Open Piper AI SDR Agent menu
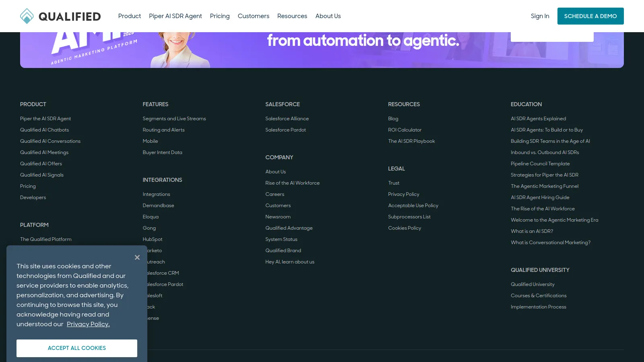Viewport: 644px width, 362px height. point(175,16)
